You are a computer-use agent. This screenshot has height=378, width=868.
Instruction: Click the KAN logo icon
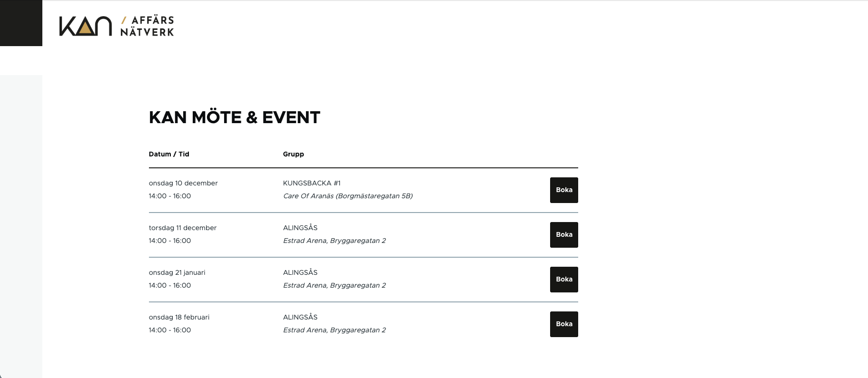[86, 26]
